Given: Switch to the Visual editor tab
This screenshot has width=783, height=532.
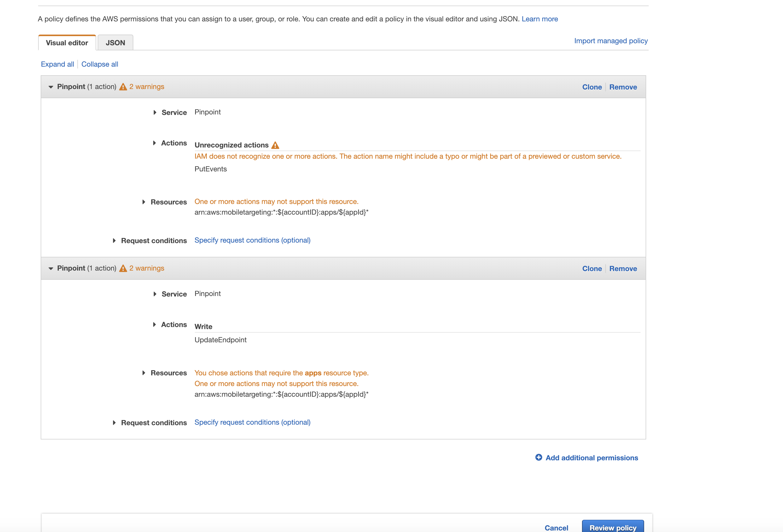Looking at the screenshot, I should (67, 43).
